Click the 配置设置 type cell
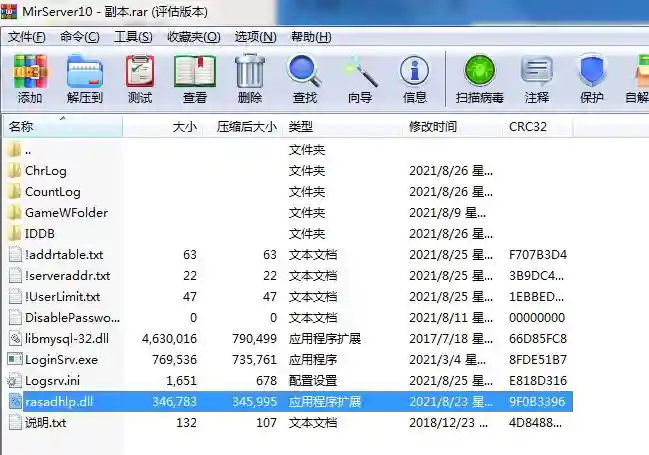The height and width of the screenshot is (455, 649). point(313,381)
